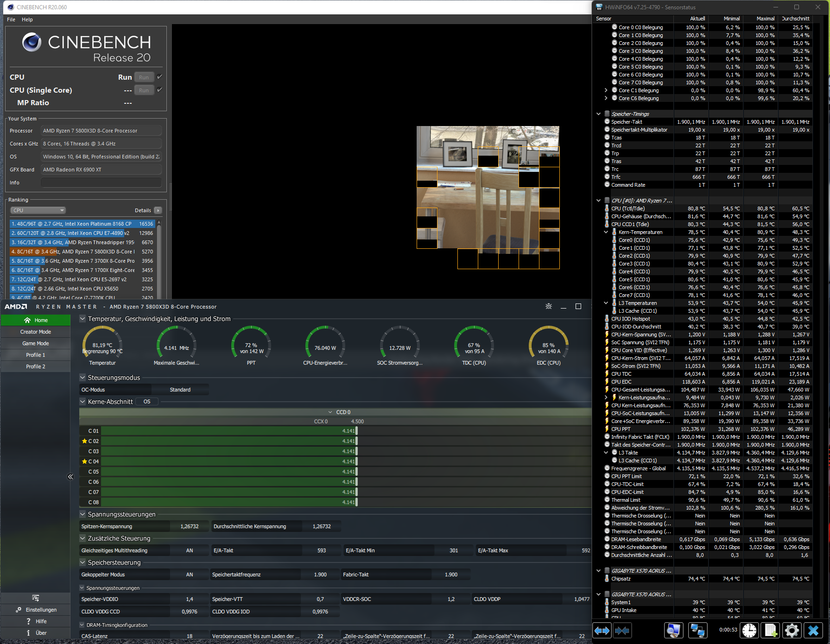Click the Cinebench ranking list scrollbar

click(159, 259)
